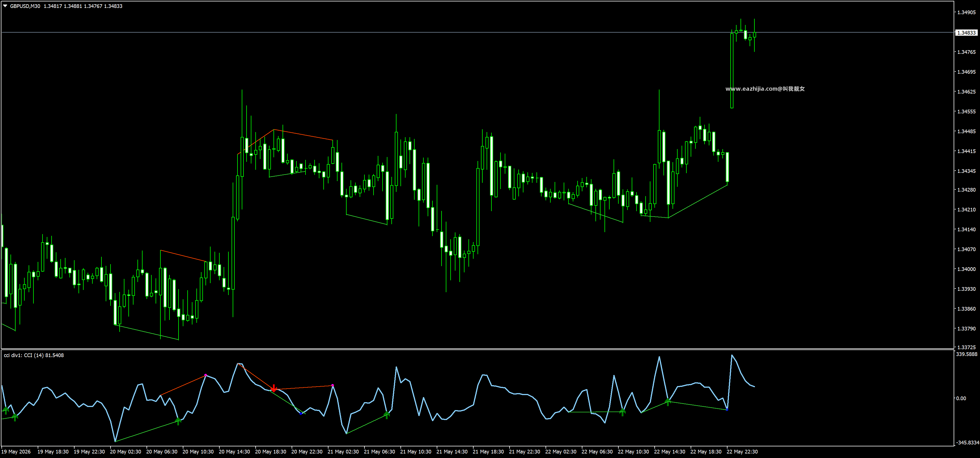
Task: Click the 22 May 10:30 time label
Action: click(633, 451)
